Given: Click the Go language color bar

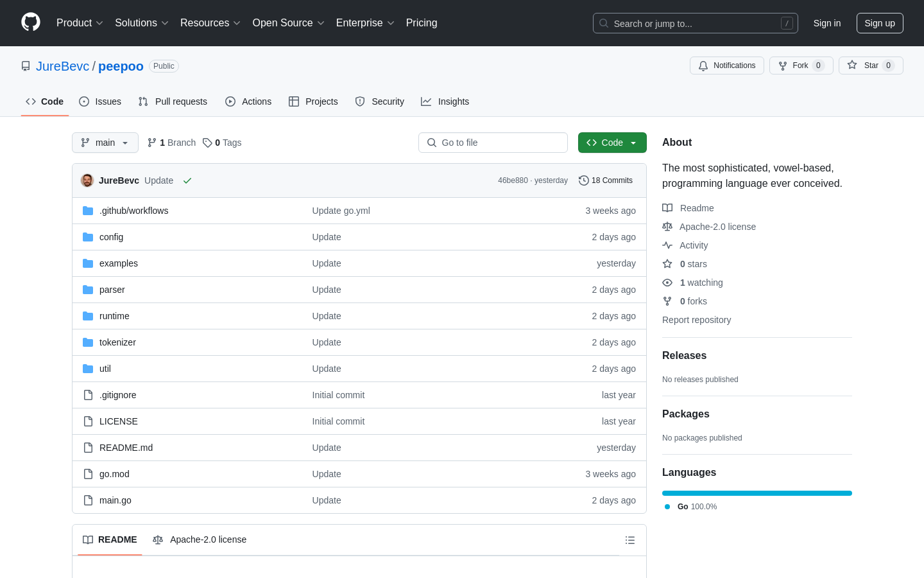Looking at the screenshot, I should click(757, 493).
